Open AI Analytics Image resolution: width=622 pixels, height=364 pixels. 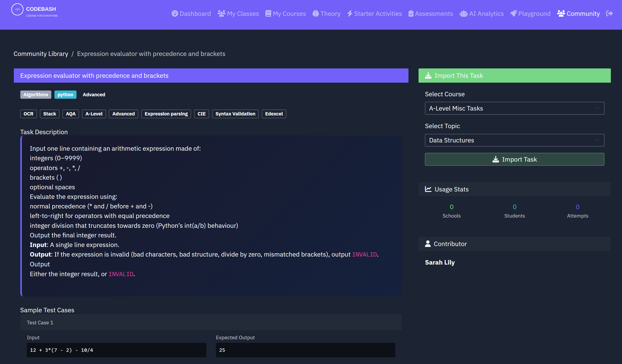[481, 14]
